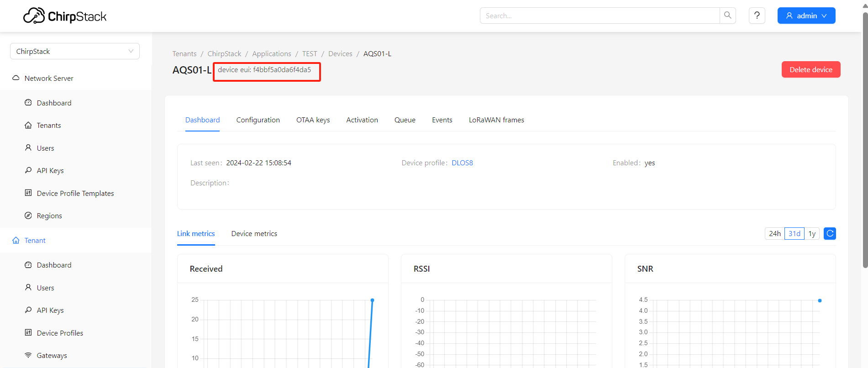Open ChirpStack breadcrumb link
The height and width of the screenshot is (368, 868).
224,53
